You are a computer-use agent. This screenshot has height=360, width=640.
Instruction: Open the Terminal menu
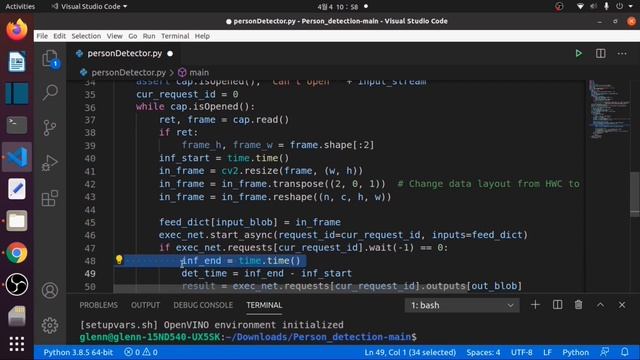pos(175,36)
